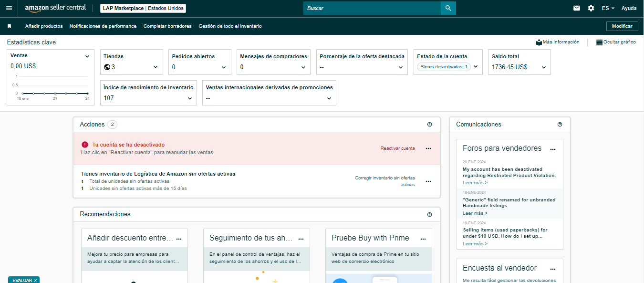Click Corregir inventario sin ofertas activas
This screenshot has width=644, height=283.
[x=385, y=181]
